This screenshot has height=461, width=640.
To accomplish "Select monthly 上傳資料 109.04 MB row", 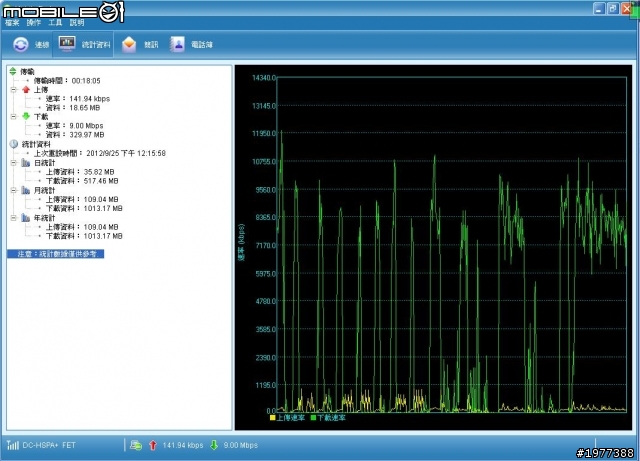I will tap(82, 199).
